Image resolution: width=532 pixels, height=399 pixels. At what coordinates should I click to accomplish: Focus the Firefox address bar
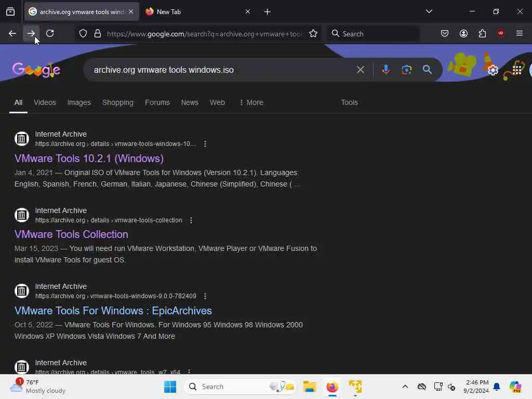pyautogui.click(x=204, y=34)
